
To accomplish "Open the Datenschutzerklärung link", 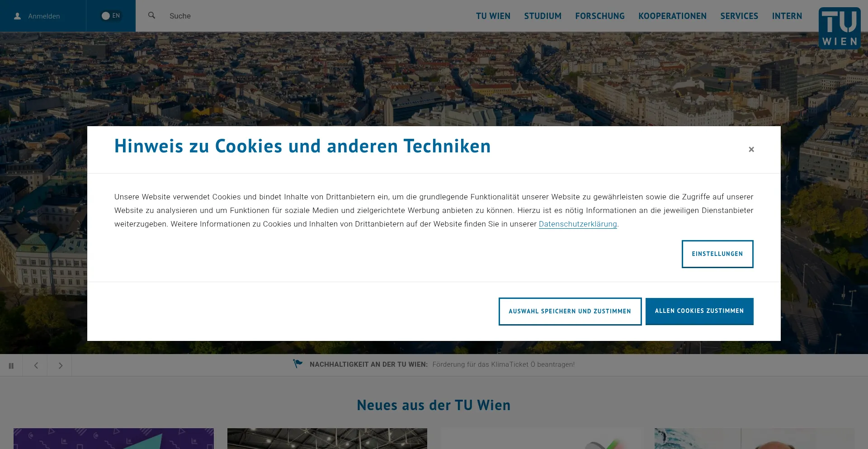I will [x=578, y=224].
